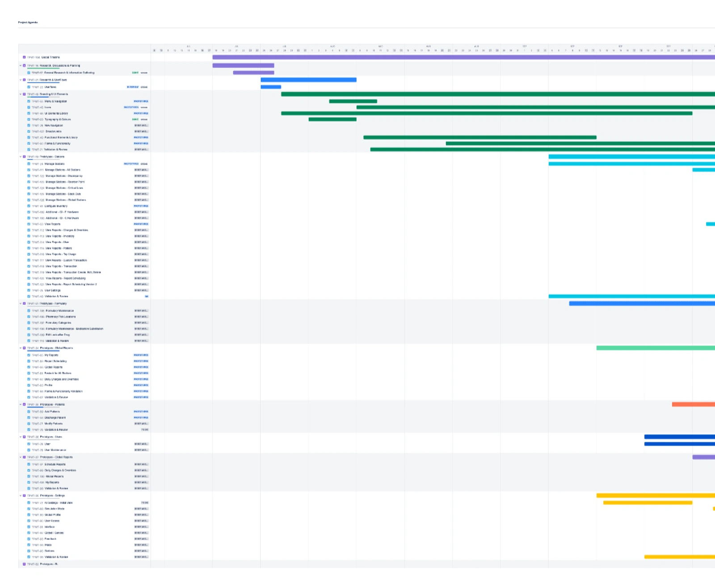Viewport: 715px width, 588px height.
Task: Collapse the Prototypes - Stations epic
Action: click(x=21, y=157)
